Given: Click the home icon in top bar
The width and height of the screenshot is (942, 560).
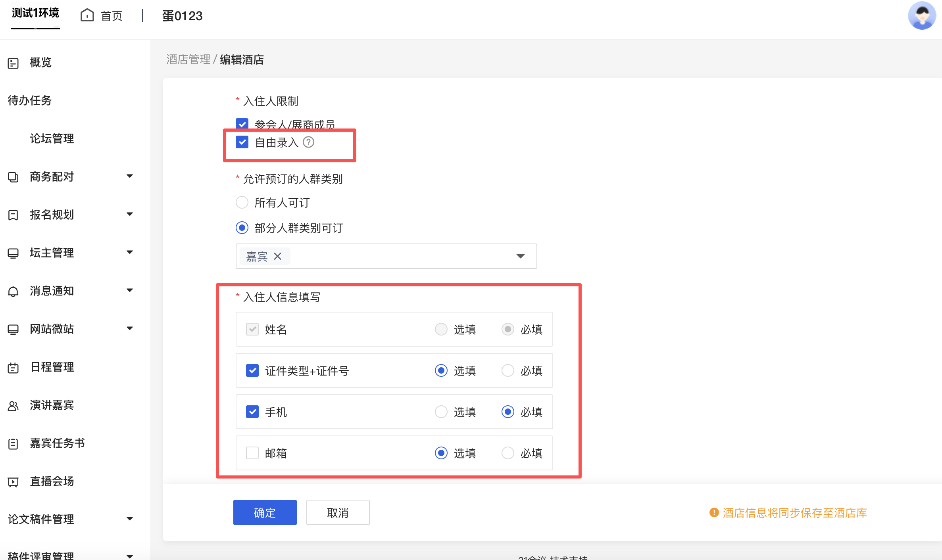Looking at the screenshot, I should [87, 15].
